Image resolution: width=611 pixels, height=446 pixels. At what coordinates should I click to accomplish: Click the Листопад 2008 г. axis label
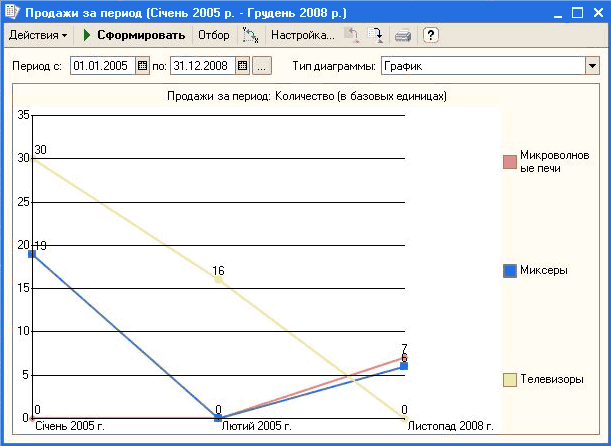[450, 426]
